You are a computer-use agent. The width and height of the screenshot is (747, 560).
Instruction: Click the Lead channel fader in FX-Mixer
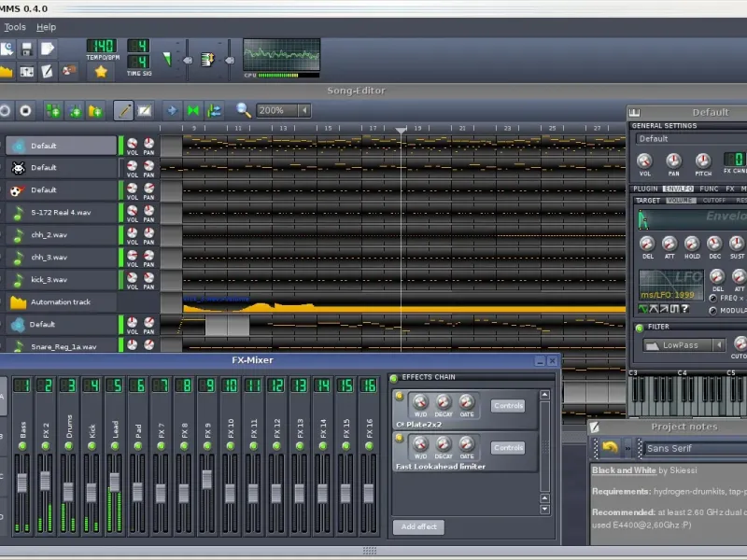point(115,483)
